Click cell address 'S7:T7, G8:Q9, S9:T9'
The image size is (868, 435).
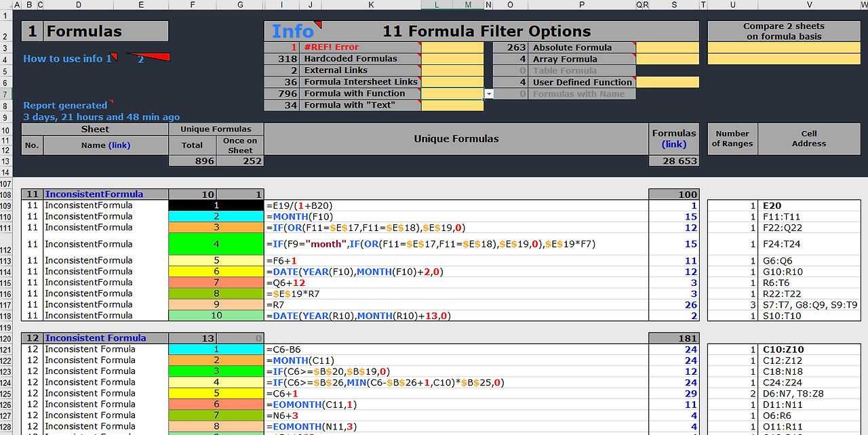coord(810,305)
